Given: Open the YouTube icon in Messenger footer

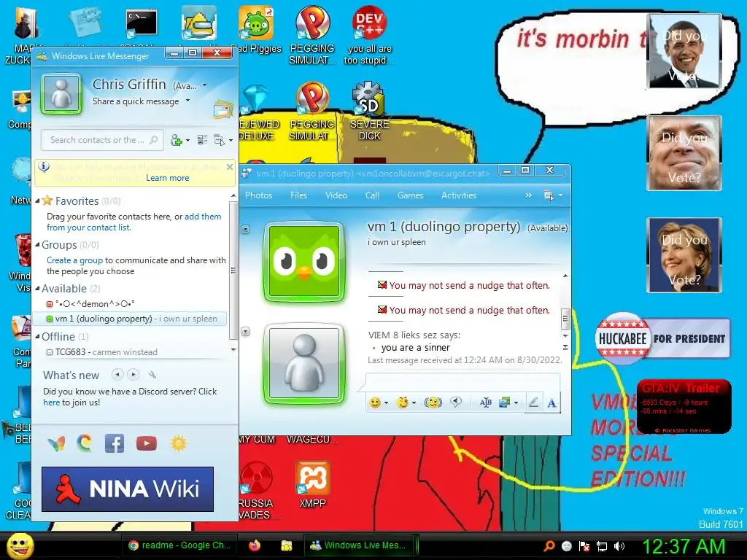Looking at the screenshot, I should (x=146, y=443).
